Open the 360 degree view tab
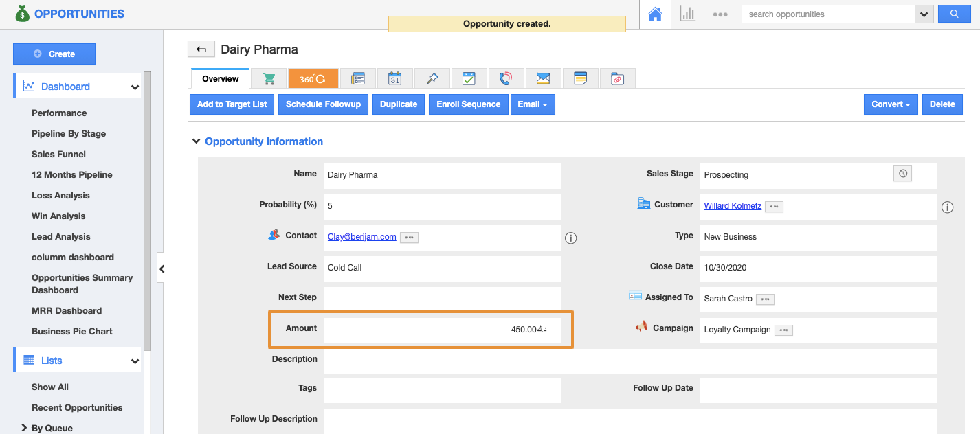The height and width of the screenshot is (434, 980). (313, 79)
